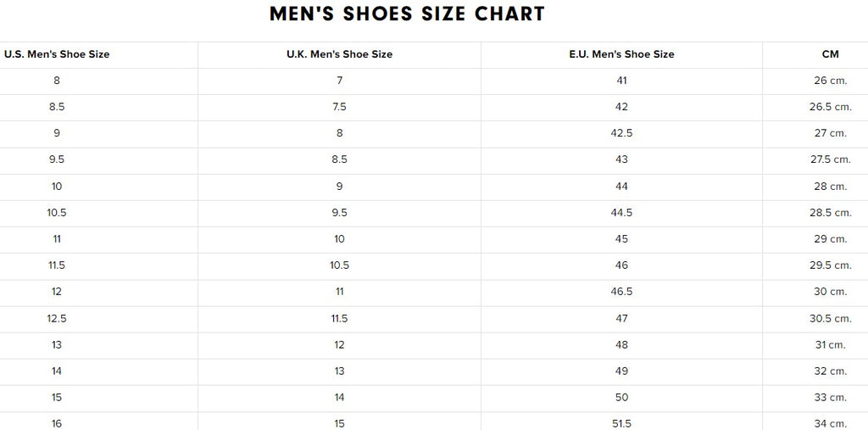Select the 33 cm. measurement cell
This screenshot has height=430, width=868.
(x=830, y=398)
